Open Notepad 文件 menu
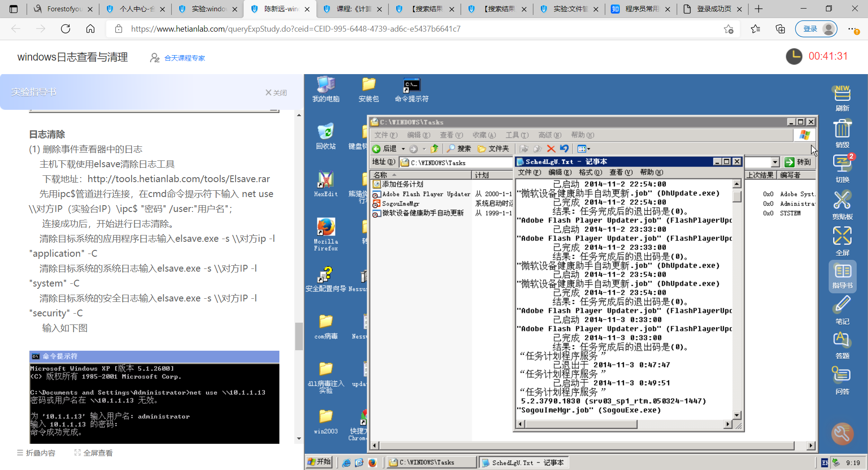 click(x=529, y=172)
